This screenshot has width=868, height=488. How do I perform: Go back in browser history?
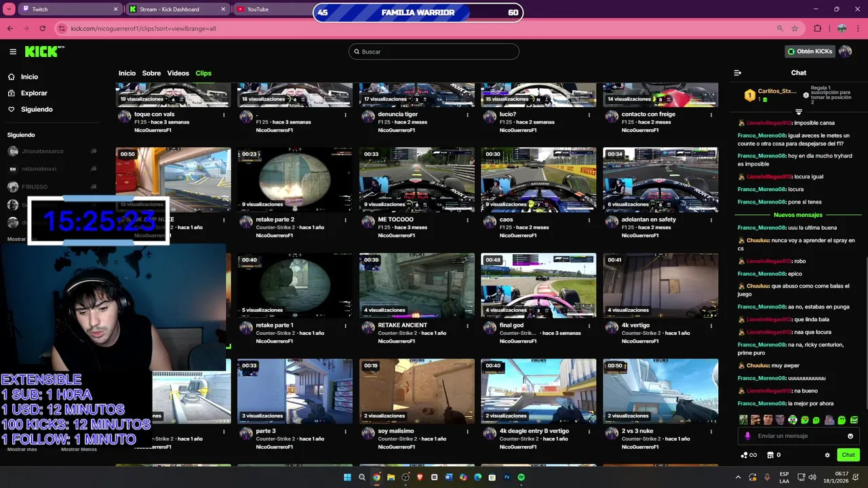pyautogui.click(x=10, y=28)
